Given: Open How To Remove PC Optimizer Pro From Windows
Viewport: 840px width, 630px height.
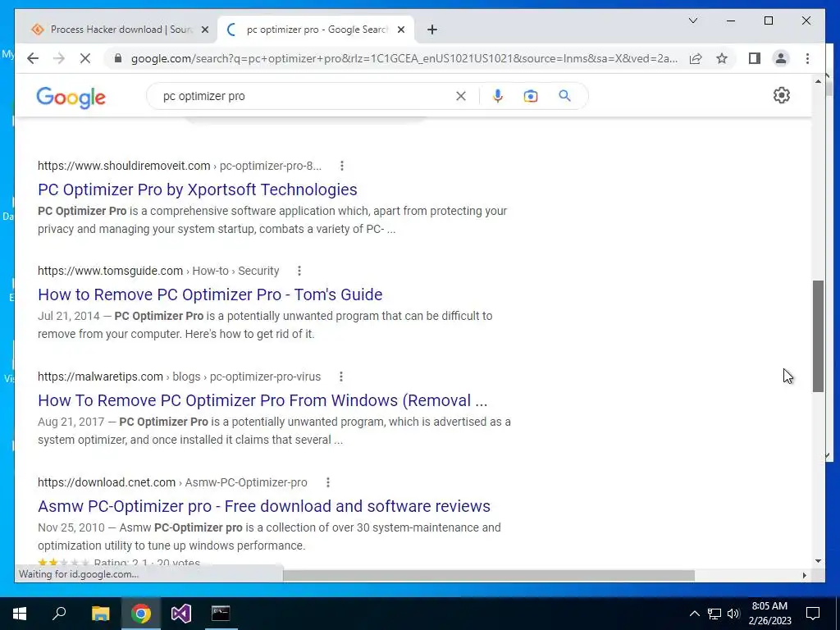Looking at the screenshot, I should tap(262, 400).
